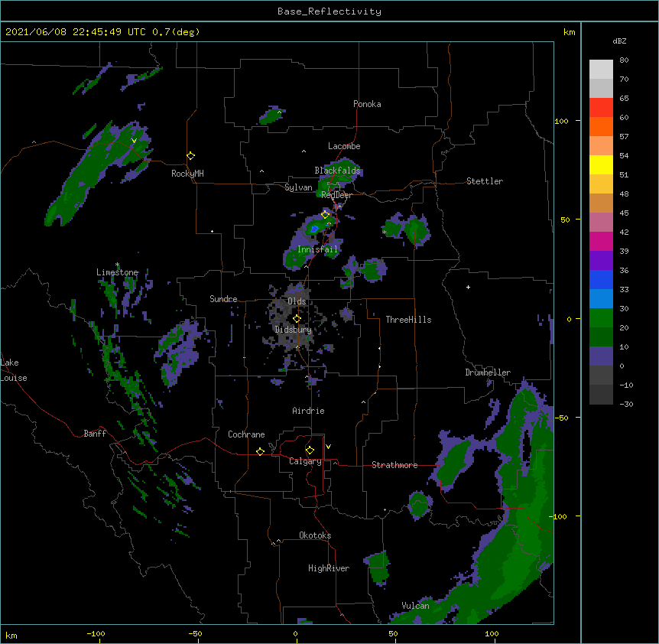The width and height of the screenshot is (659, 644).
Task: Click the Sundre town label
Action: point(223,299)
